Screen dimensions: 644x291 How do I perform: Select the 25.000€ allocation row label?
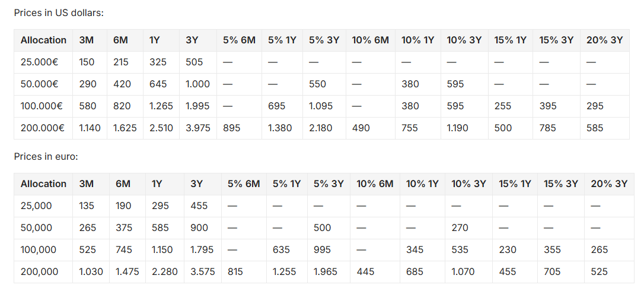pyautogui.click(x=39, y=62)
